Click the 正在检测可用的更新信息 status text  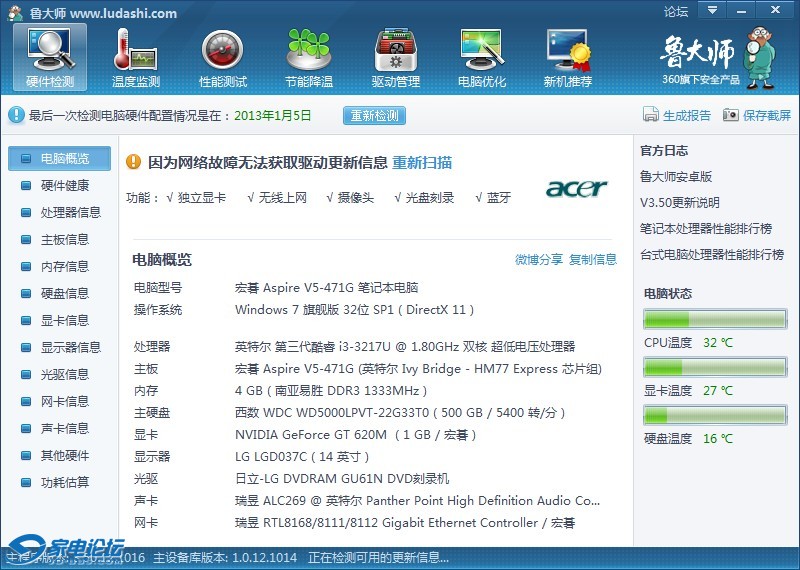tap(379, 557)
